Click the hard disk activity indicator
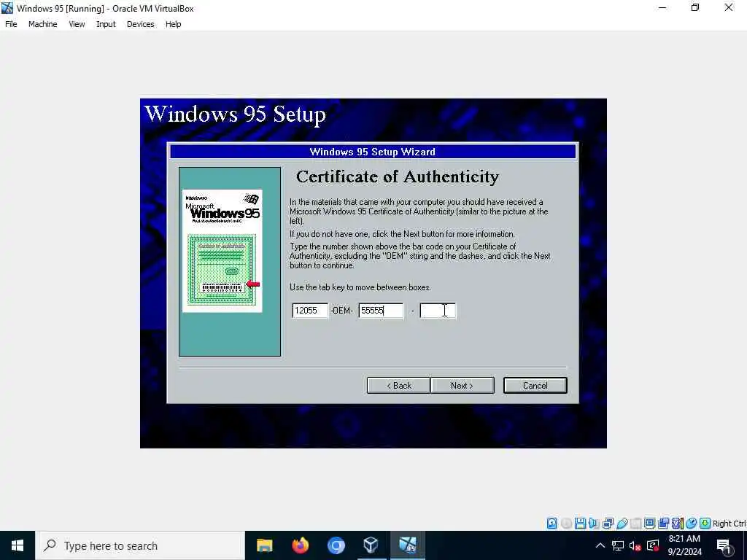747x560 pixels. 551,524
